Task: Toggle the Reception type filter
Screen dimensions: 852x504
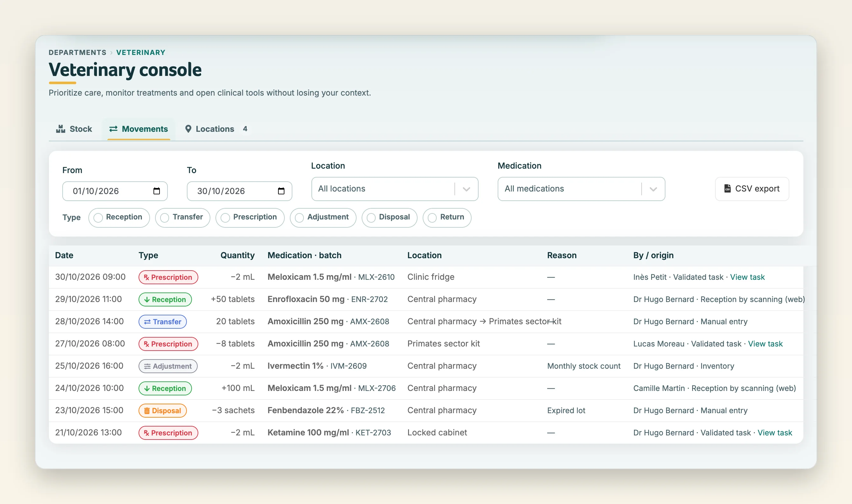Action: 119,217
